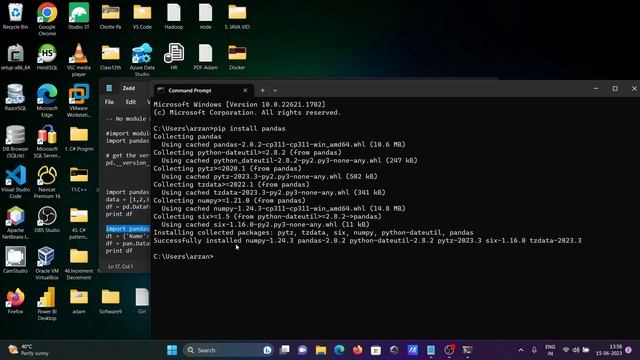
Task: Open VMware Workstation desktop shortcut
Action: click(x=78, y=100)
